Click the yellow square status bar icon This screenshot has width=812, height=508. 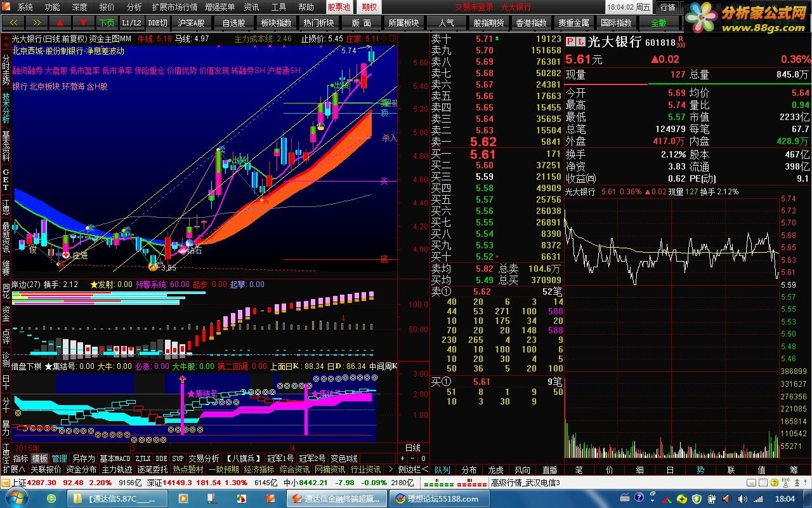click(775, 483)
